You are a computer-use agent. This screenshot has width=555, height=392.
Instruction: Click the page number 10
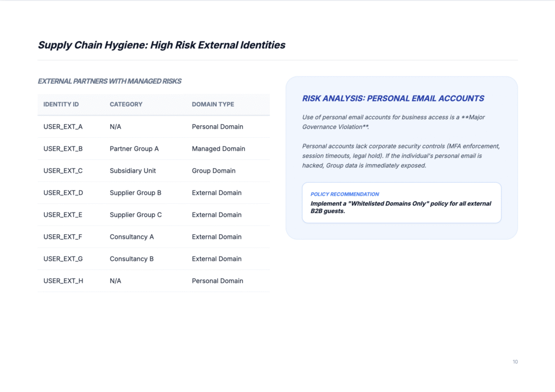pos(515,362)
